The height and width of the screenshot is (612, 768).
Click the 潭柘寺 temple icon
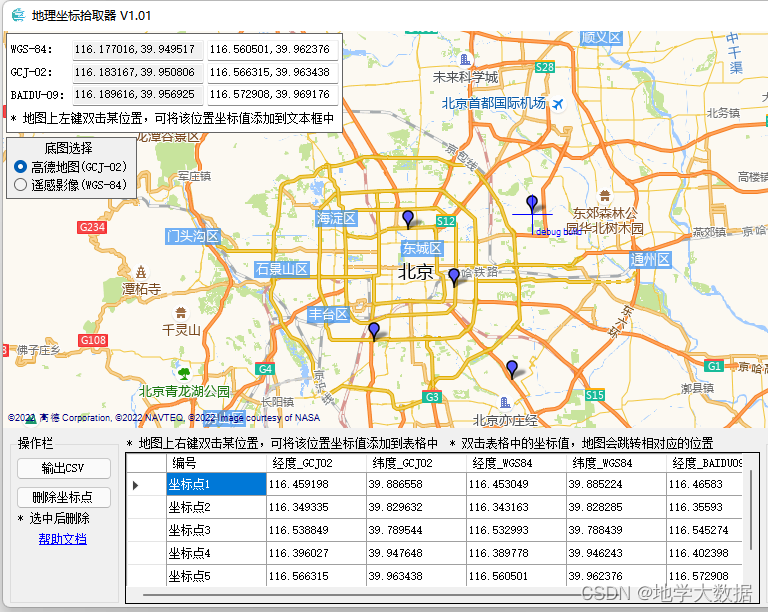[141, 272]
